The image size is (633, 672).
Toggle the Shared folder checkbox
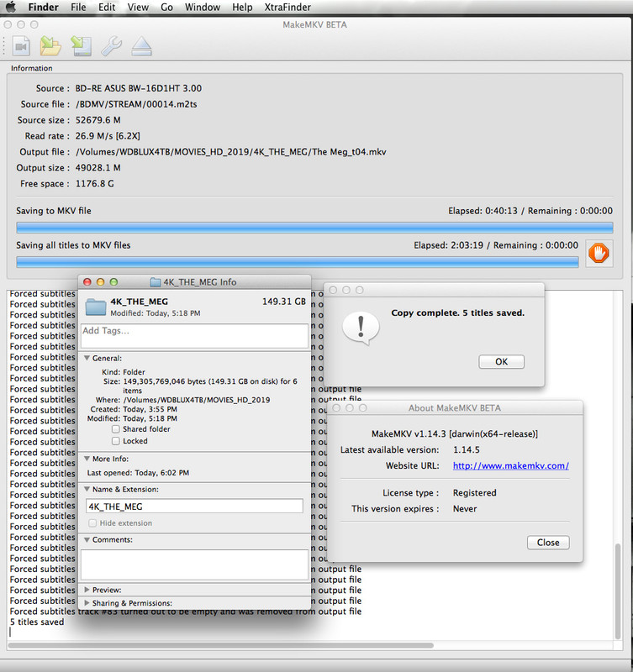[x=116, y=429]
